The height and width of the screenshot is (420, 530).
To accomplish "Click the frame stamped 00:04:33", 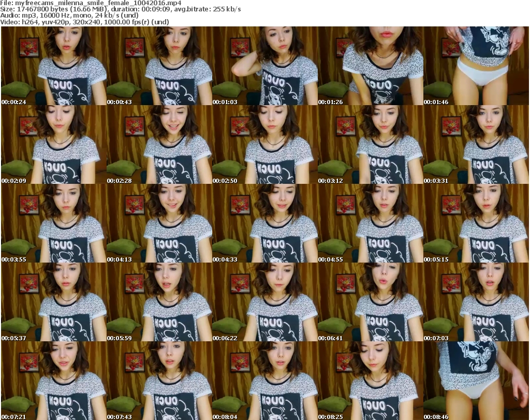I will (x=265, y=224).
